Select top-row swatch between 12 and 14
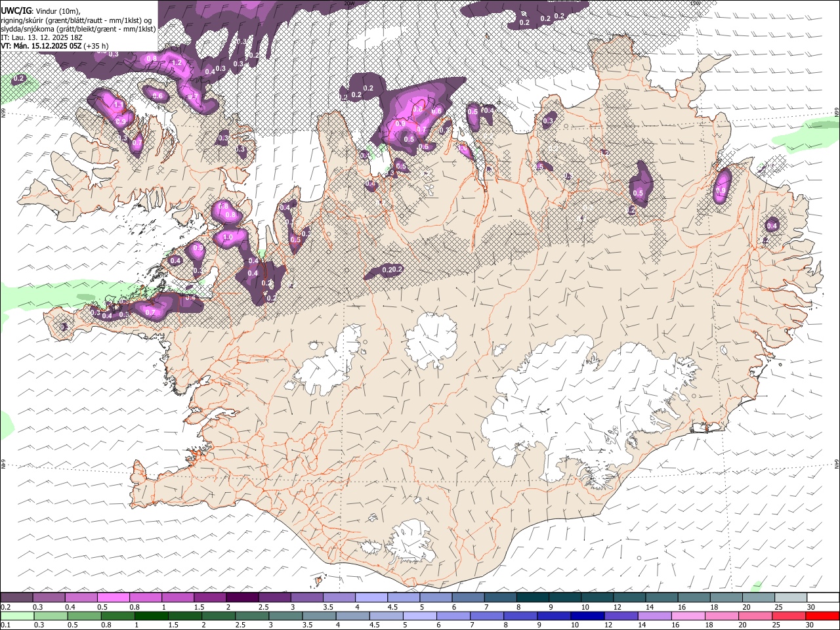 pos(629,597)
